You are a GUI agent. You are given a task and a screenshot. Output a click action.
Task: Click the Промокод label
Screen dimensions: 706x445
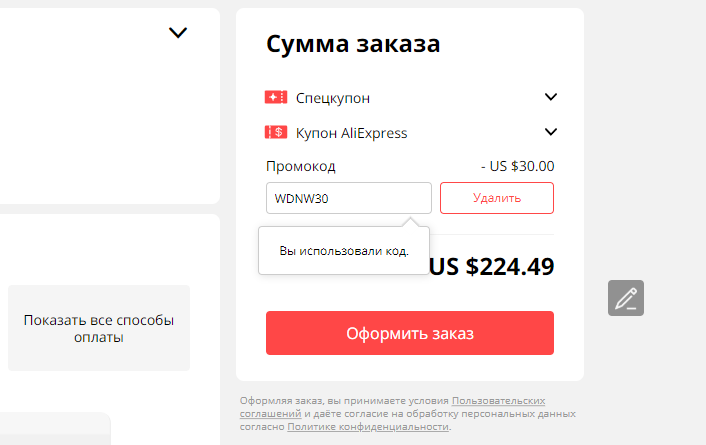pos(301,166)
